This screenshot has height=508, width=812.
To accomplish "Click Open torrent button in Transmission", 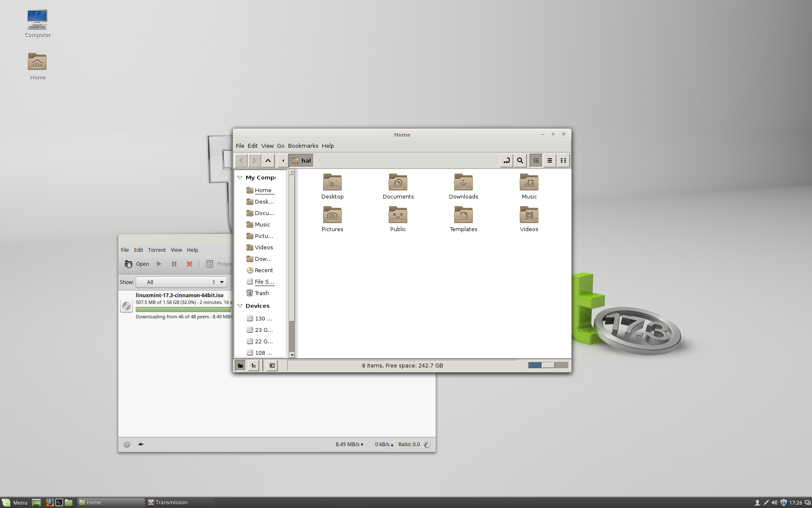I will [x=137, y=264].
